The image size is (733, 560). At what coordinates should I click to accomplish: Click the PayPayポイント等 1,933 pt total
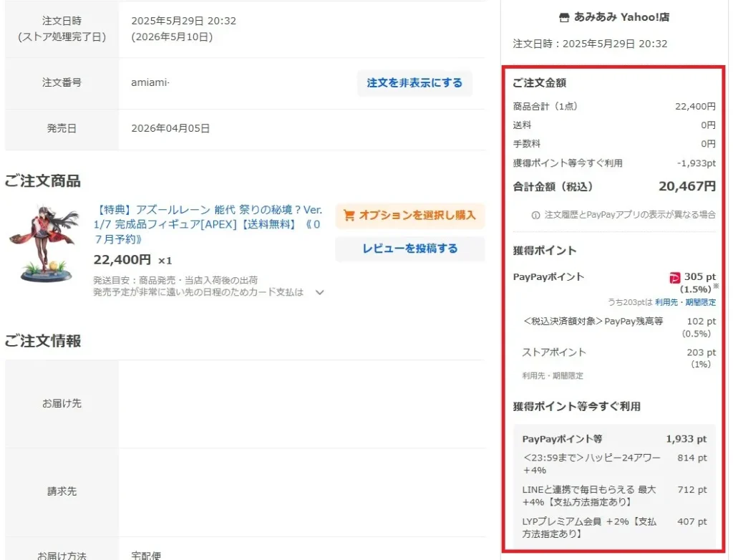pyautogui.click(x=686, y=439)
